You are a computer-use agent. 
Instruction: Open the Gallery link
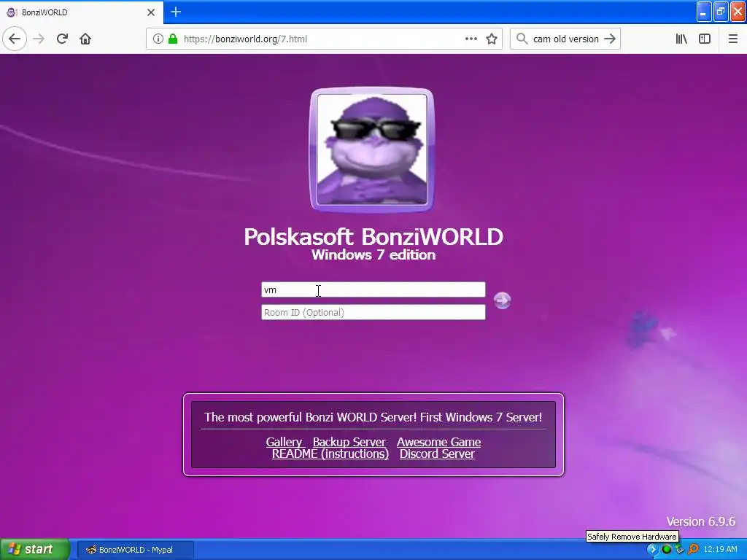(x=284, y=442)
